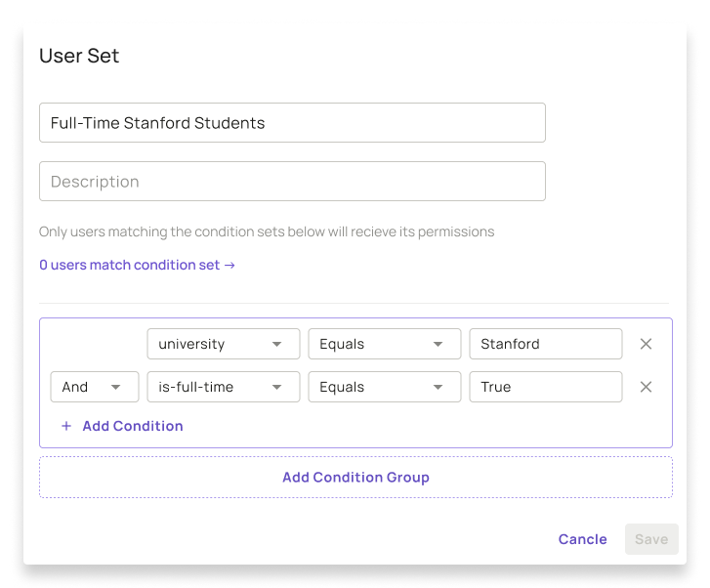Click Add Condition

point(132,426)
